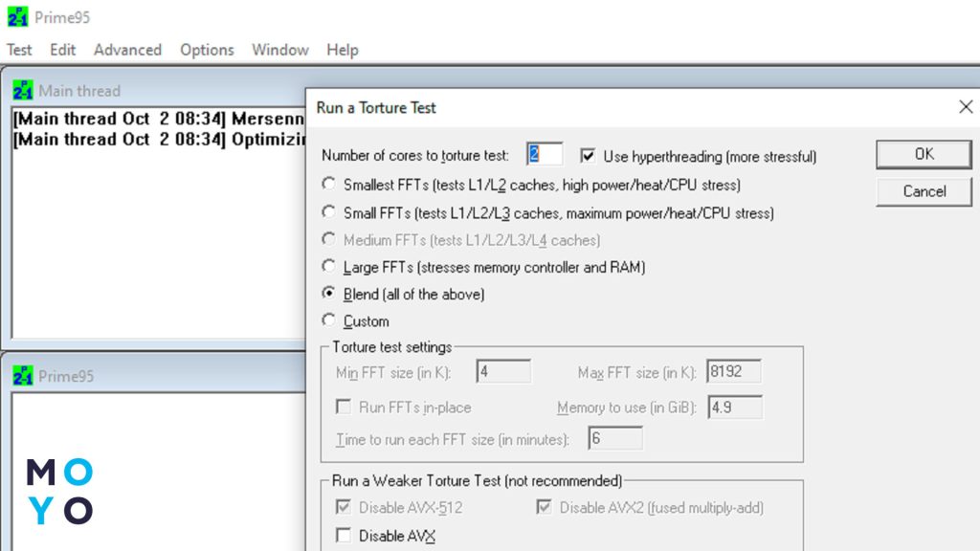Open the Advanced menu
This screenshot has width=980, height=551.
tap(127, 50)
